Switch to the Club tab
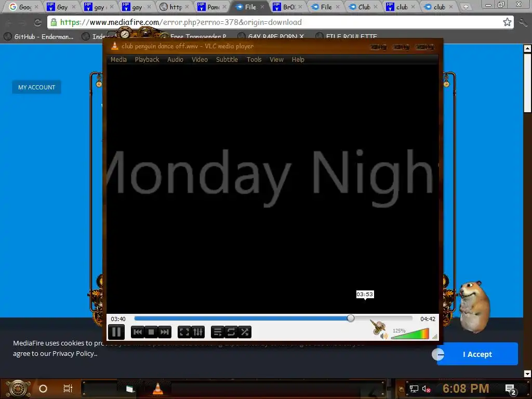The height and width of the screenshot is (399, 532). coord(362,7)
